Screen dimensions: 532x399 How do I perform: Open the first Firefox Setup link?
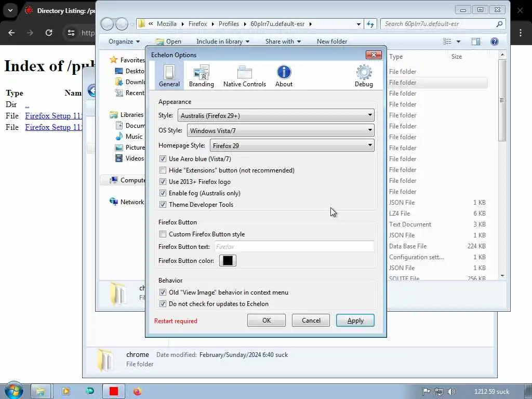point(54,116)
